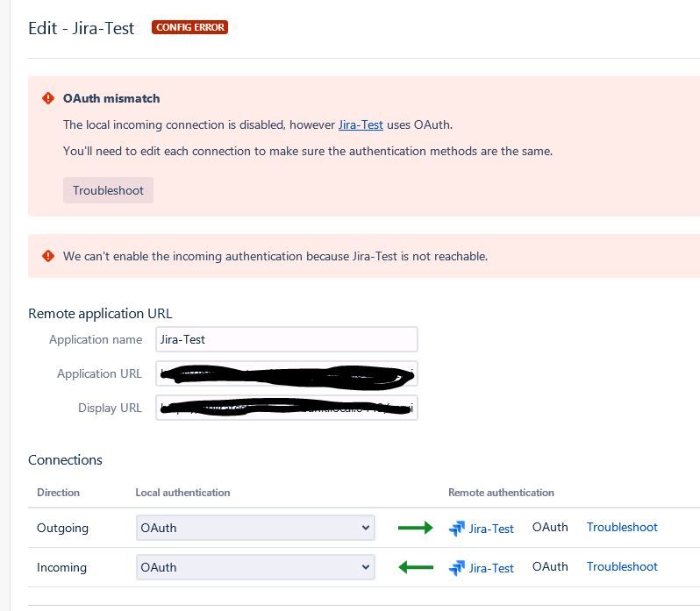Open the Outgoing local authentication dropdown

tap(255, 528)
